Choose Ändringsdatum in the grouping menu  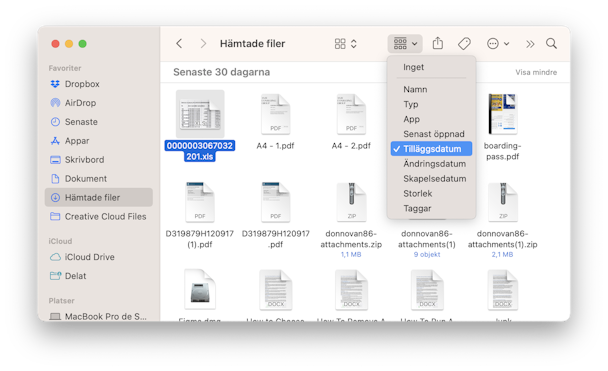[431, 164]
